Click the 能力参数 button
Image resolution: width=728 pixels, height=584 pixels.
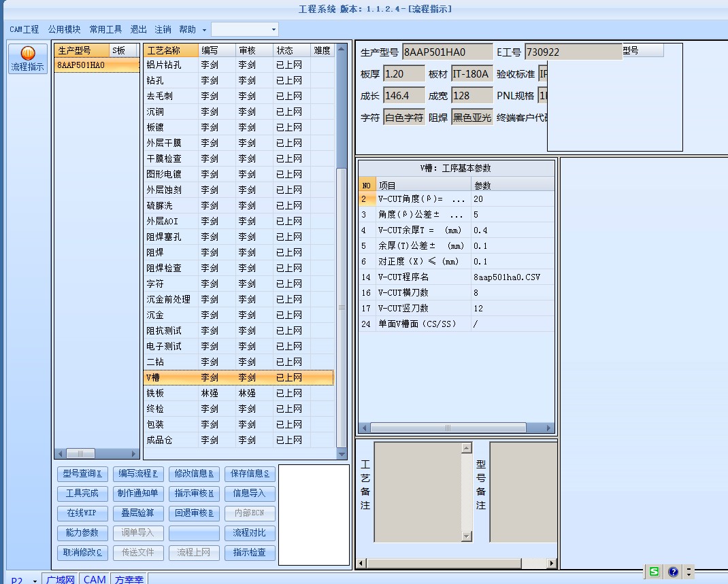pos(82,532)
